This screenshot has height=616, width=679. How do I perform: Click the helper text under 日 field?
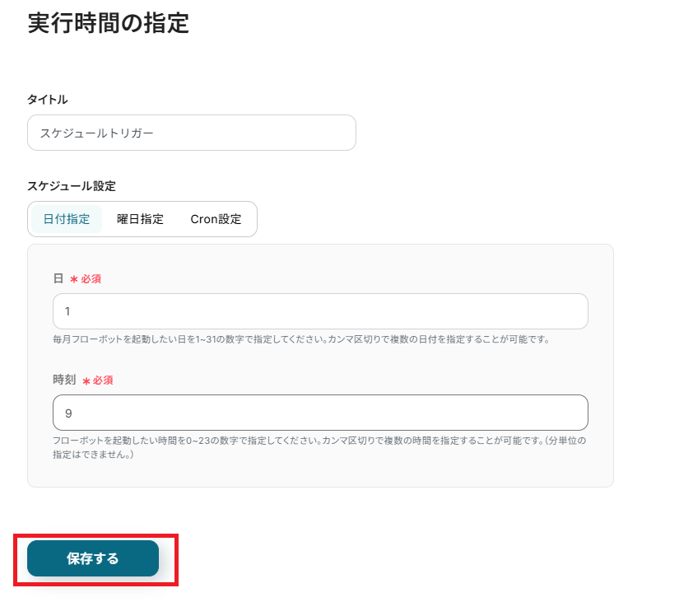(x=300, y=338)
